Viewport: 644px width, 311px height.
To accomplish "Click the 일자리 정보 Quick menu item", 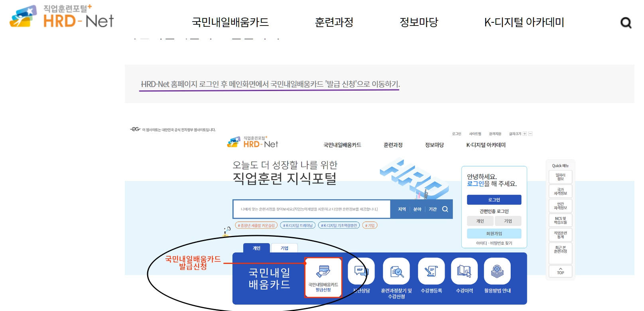I will pos(561,177).
